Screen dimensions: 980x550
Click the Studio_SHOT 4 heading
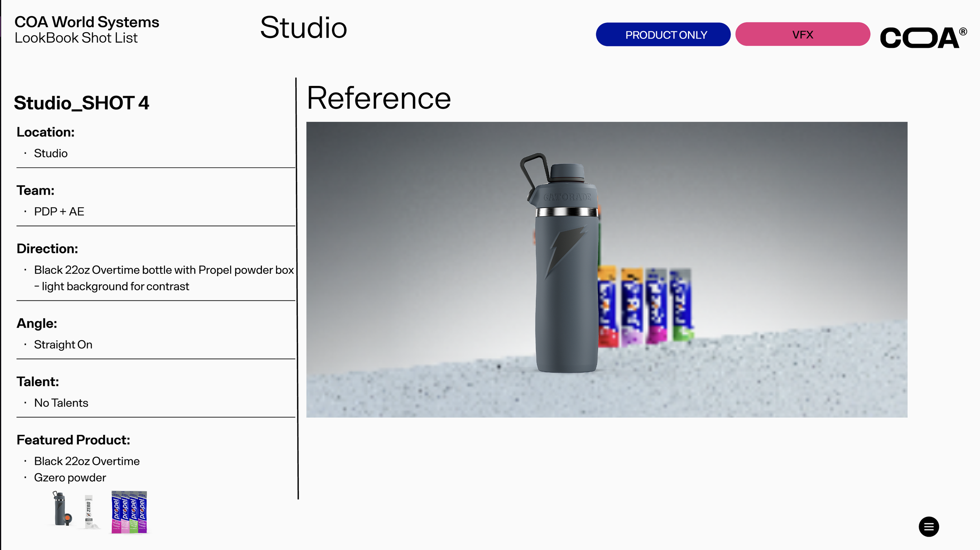tap(82, 103)
